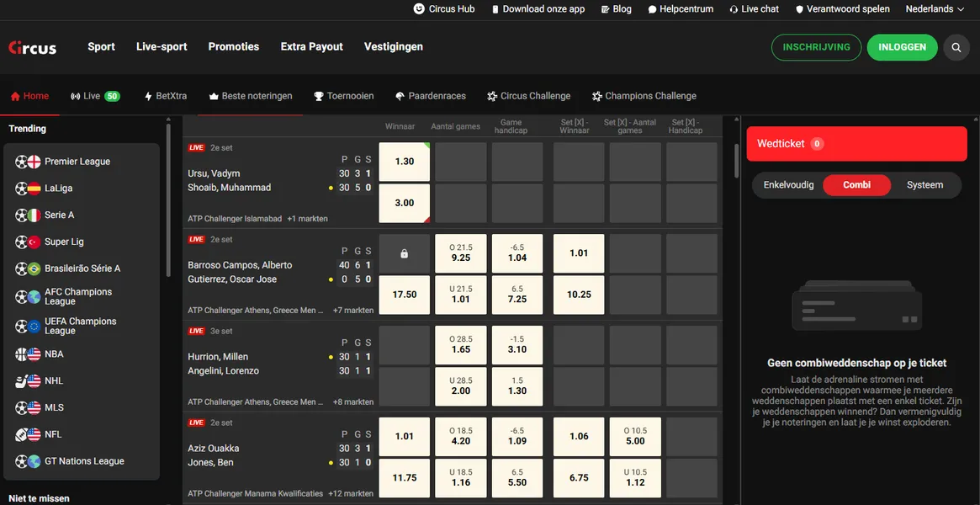
Task: Expand +12 markten for Aziz Ouakka match
Action: coord(351,494)
